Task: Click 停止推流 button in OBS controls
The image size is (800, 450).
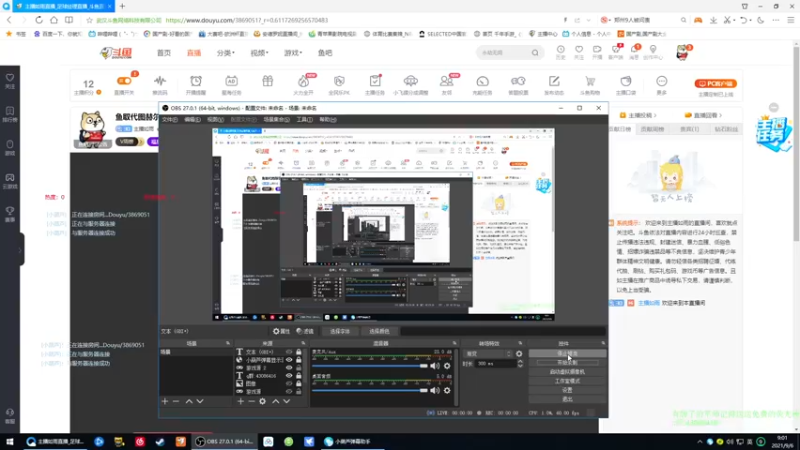Action: click(x=567, y=353)
